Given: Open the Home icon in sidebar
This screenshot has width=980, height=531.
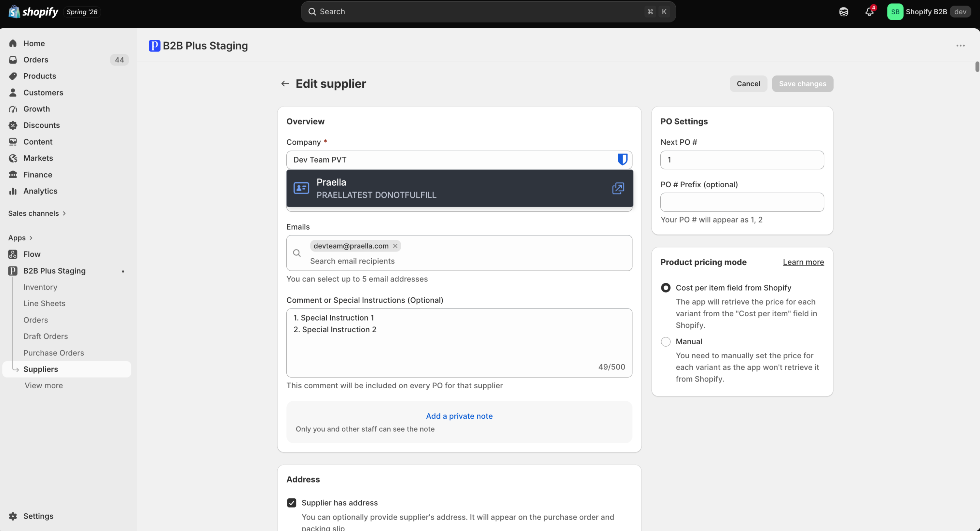Looking at the screenshot, I should [13, 43].
